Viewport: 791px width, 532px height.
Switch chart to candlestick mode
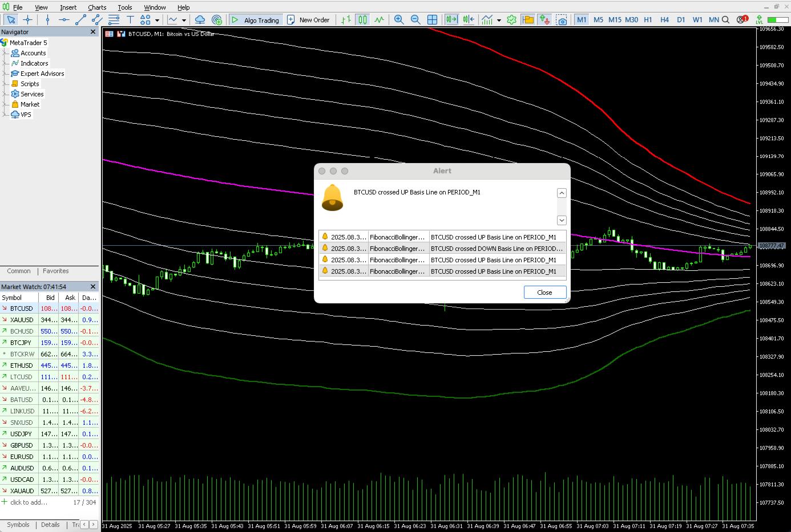pos(363,20)
